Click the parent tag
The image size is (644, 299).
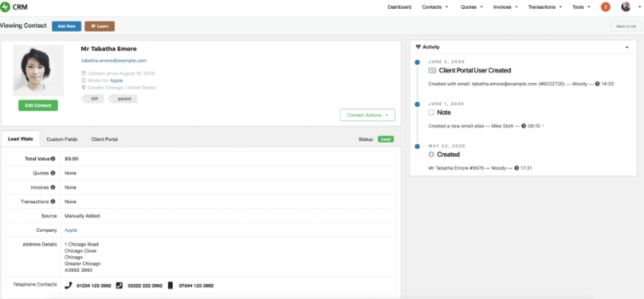point(124,99)
